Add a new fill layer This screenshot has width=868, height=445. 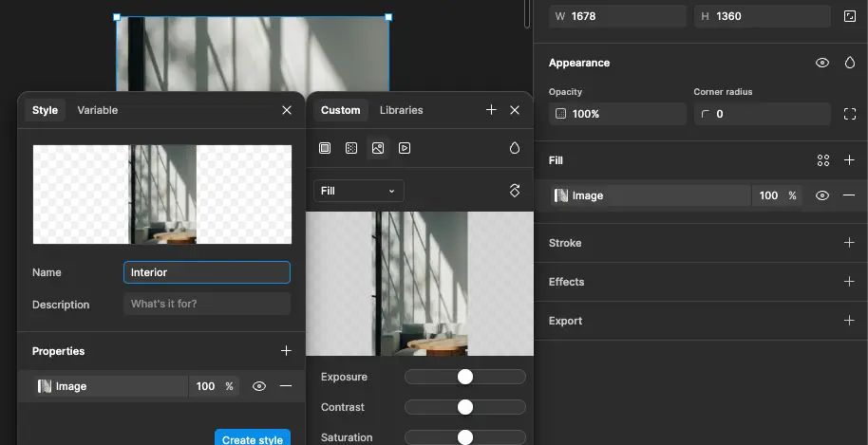pos(849,160)
